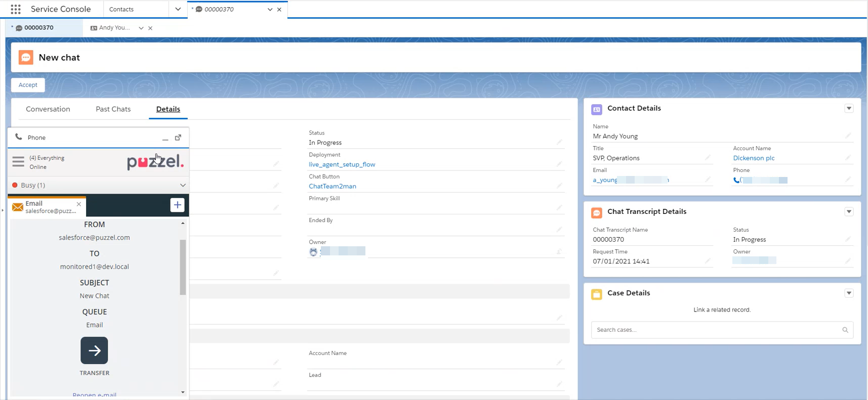Click the Accept button
Screen dimensions: 868x400
pos(28,85)
